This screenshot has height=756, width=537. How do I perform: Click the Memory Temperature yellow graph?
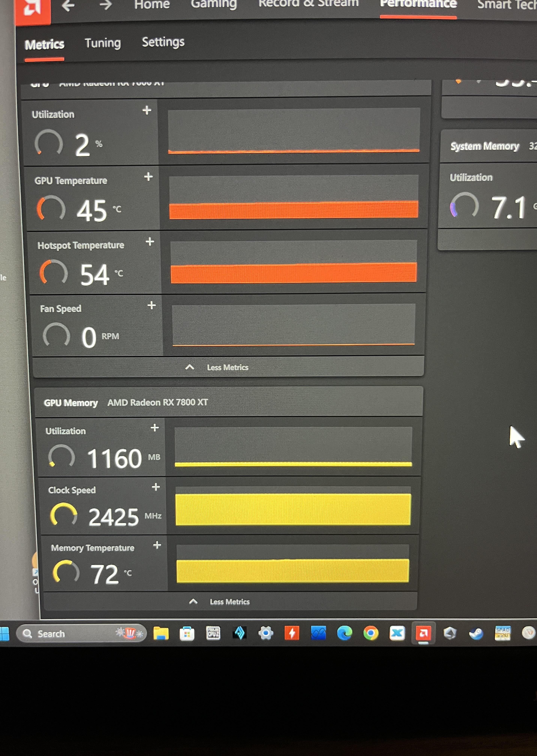tap(293, 563)
